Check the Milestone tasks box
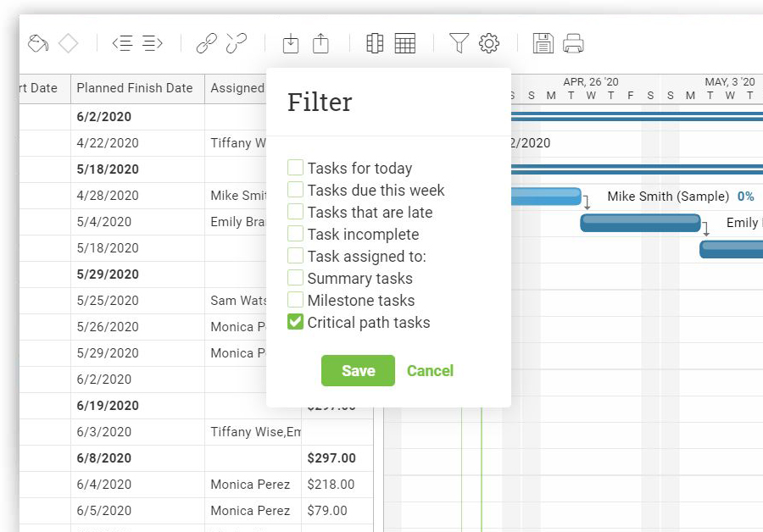 [295, 300]
